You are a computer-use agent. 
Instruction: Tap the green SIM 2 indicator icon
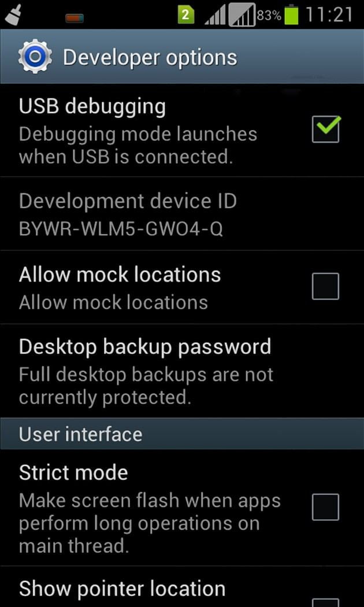coord(185,15)
